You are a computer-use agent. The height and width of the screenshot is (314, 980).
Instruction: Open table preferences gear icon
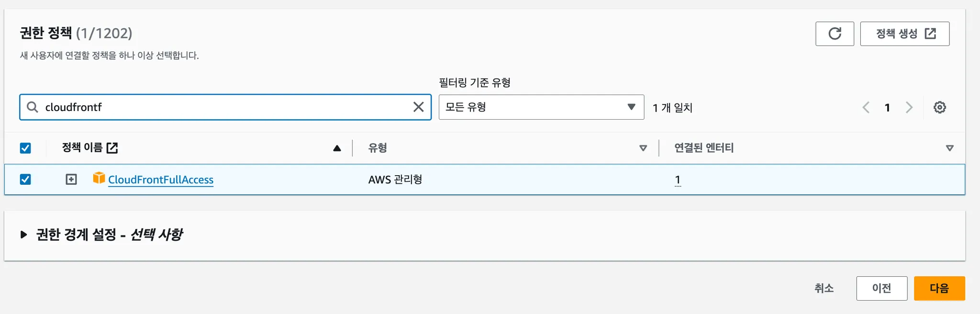940,107
